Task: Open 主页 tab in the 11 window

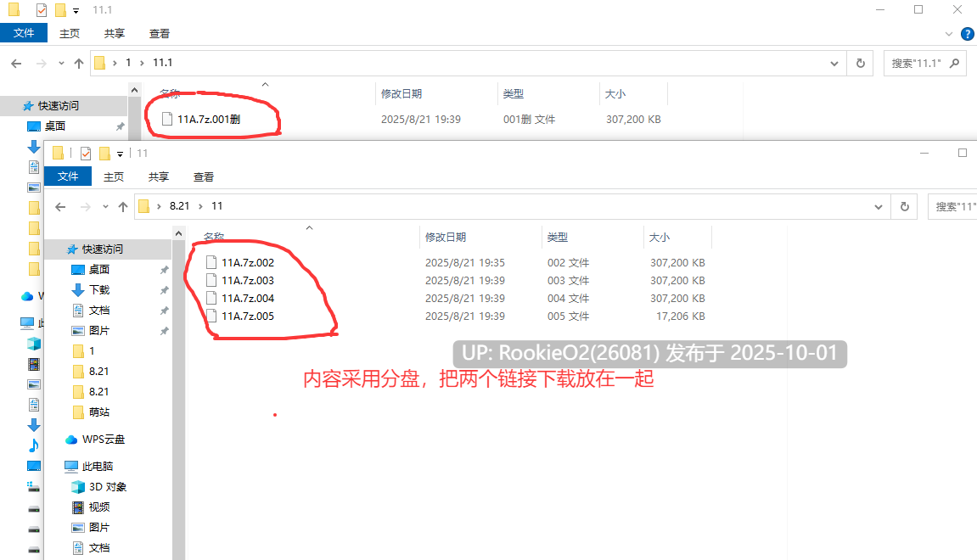Action: pos(114,176)
